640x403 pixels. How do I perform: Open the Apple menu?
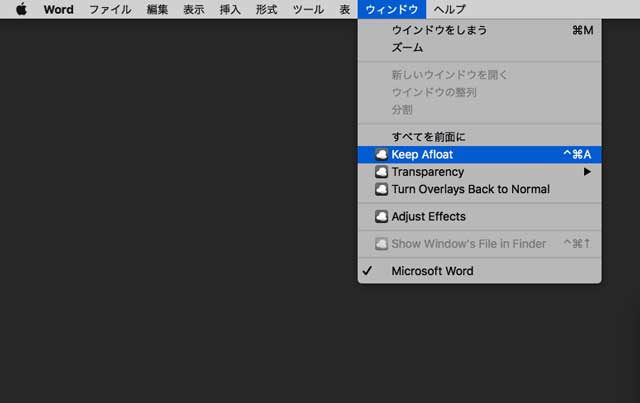[21, 9]
